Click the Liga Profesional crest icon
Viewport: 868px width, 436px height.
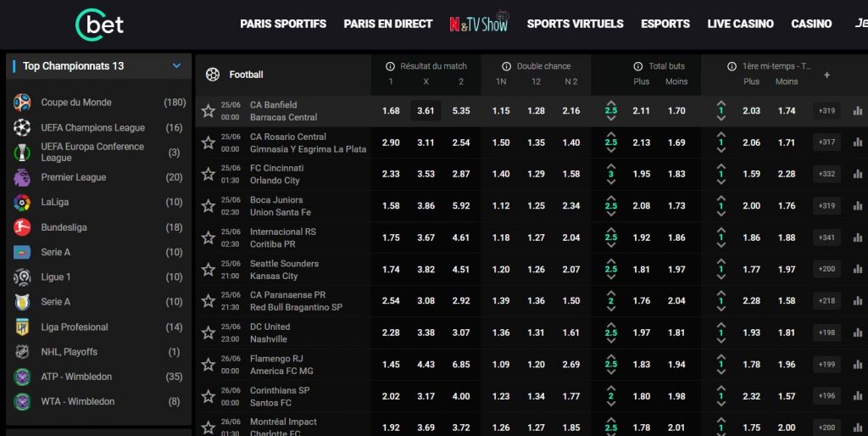point(22,327)
